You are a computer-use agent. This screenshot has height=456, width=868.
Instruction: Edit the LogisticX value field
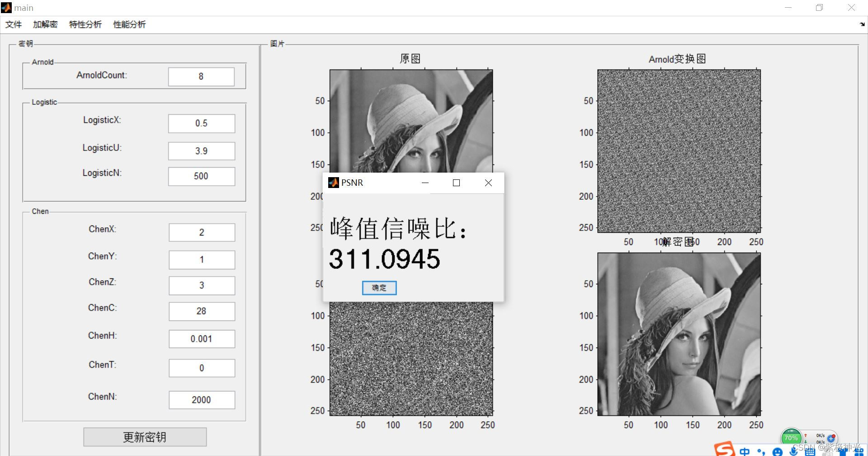click(x=202, y=123)
